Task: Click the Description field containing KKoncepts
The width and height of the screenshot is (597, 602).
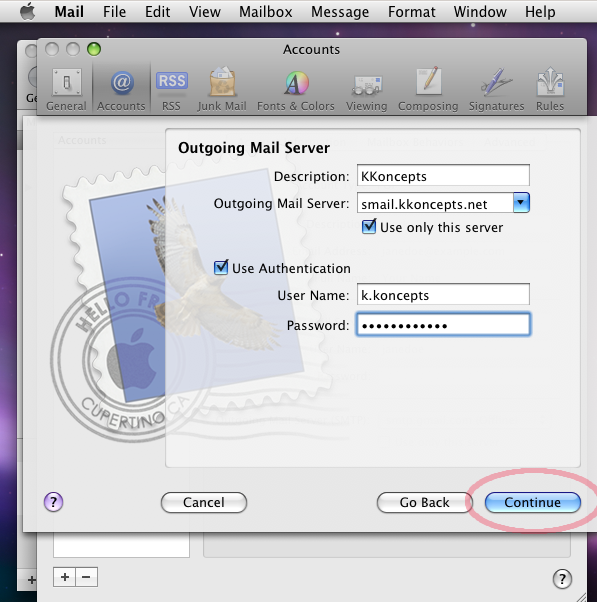Action: (x=443, y=175)
